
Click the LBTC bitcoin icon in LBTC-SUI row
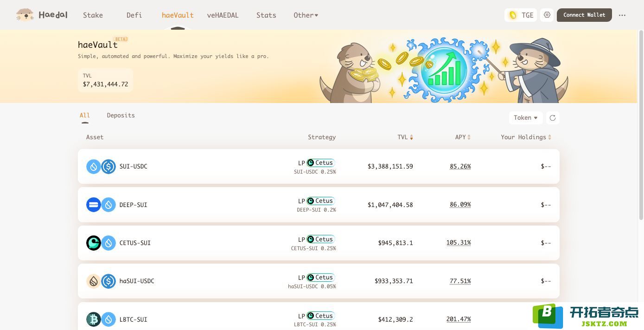[94, 319]
